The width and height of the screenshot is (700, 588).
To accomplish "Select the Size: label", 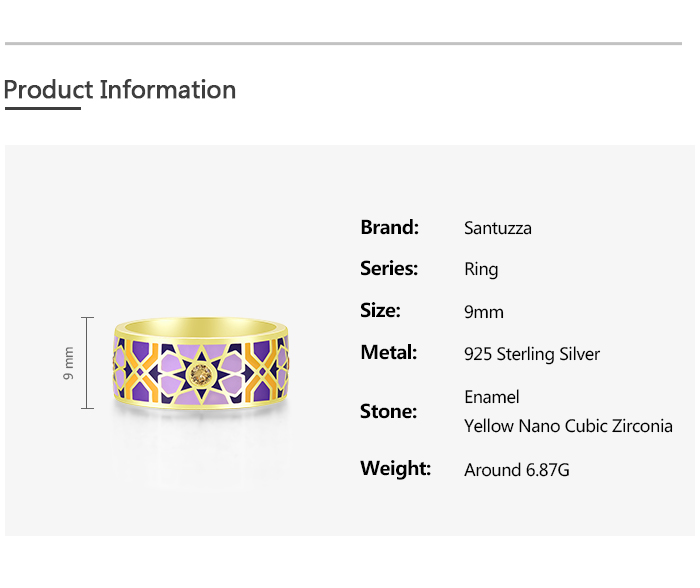I will click(x=380, y=310).
